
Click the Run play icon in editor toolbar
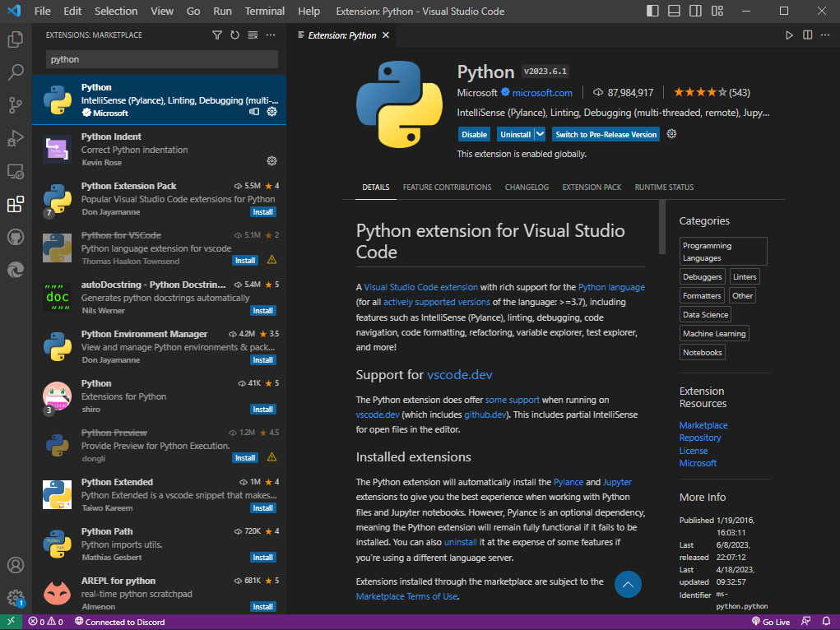(x=789, y=35)
